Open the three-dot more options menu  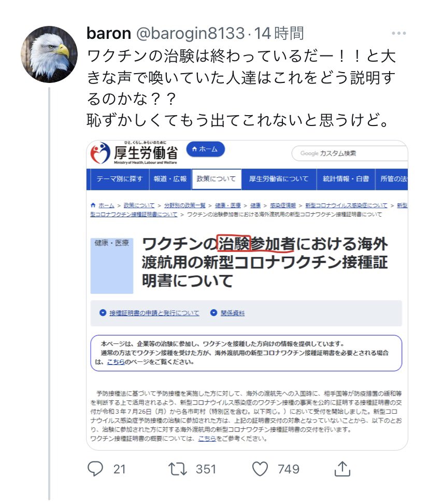398,33
